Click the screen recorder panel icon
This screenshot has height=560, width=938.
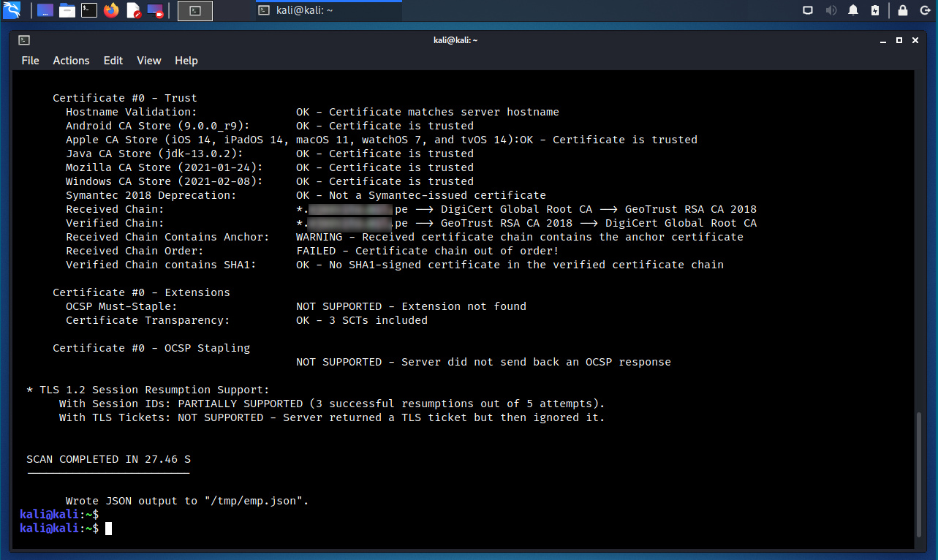click(x=155, y=10)
